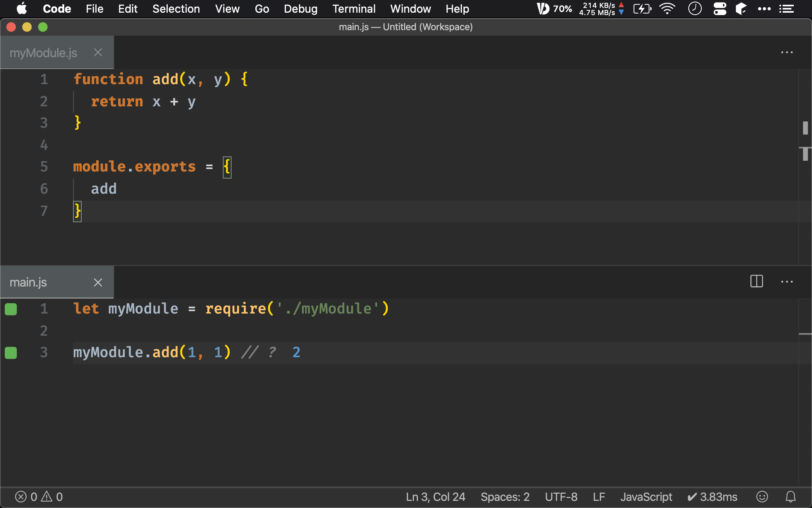
Task: Close the main.js tab with its X
Action: [x=98, y=283]
